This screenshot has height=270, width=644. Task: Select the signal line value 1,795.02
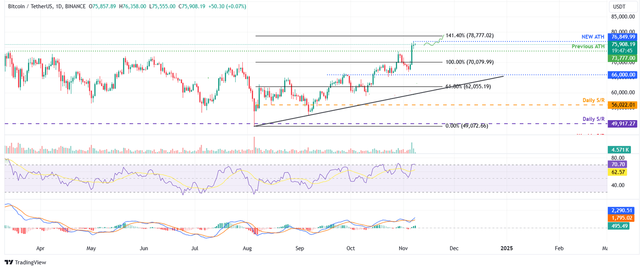point(622,218)
